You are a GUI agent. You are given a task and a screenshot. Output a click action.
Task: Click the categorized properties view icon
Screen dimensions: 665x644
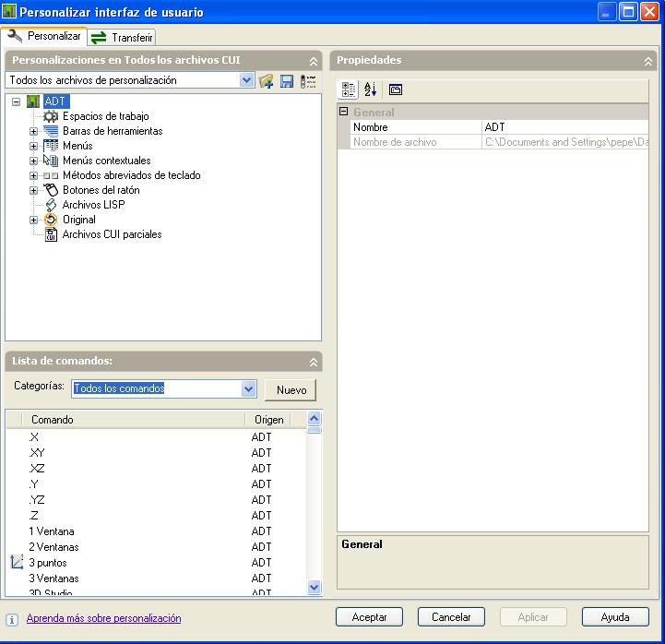pyautogui.click(x=349, y=89)
